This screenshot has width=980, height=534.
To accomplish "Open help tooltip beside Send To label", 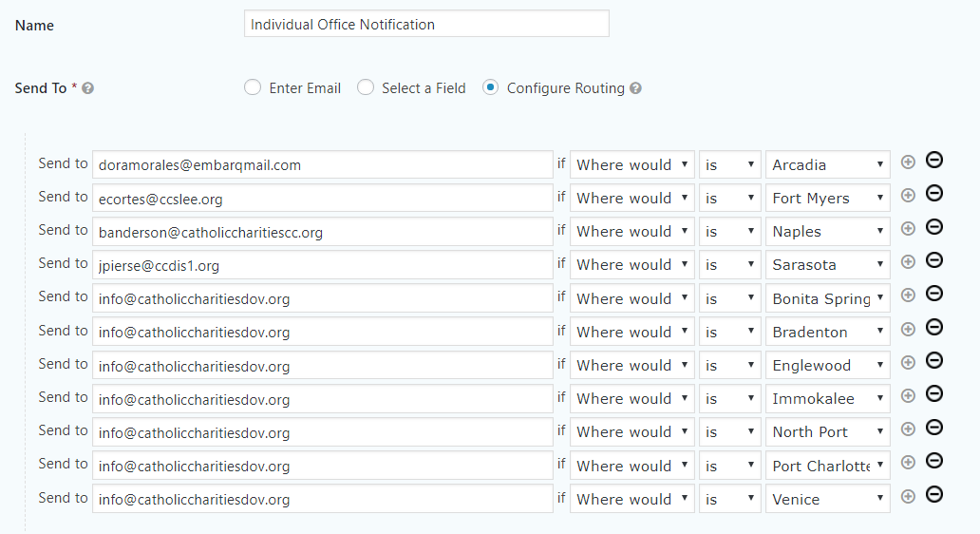I will coord(87,88).
